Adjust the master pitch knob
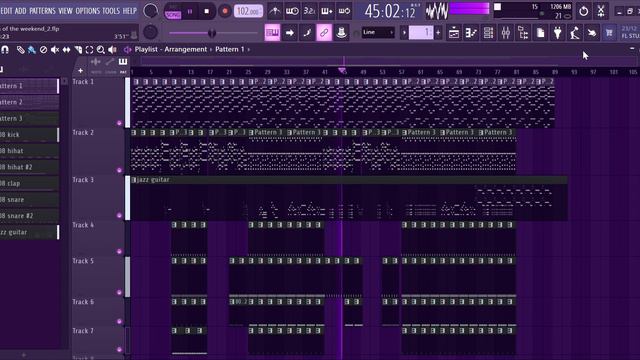Image resolution: width=640 pixels, height=360 pixels. 150,32
